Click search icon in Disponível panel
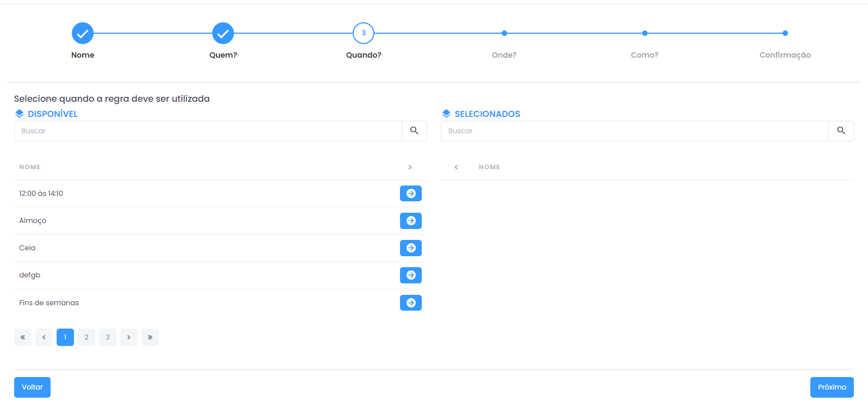Screen dimensions: 868x408 414,131
